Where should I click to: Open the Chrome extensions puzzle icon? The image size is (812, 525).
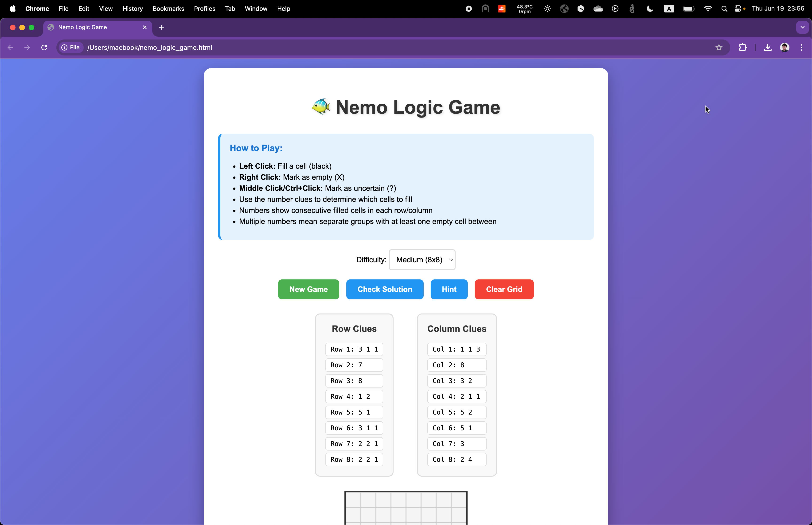[x=742, y=47]
